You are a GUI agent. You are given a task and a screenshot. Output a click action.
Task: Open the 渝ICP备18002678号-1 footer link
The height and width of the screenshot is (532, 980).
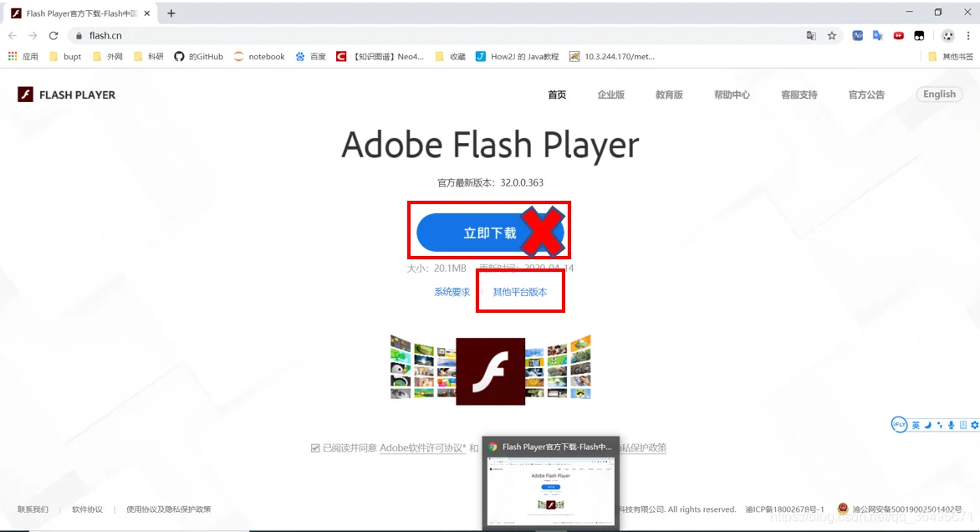click(x=784, y=509)
